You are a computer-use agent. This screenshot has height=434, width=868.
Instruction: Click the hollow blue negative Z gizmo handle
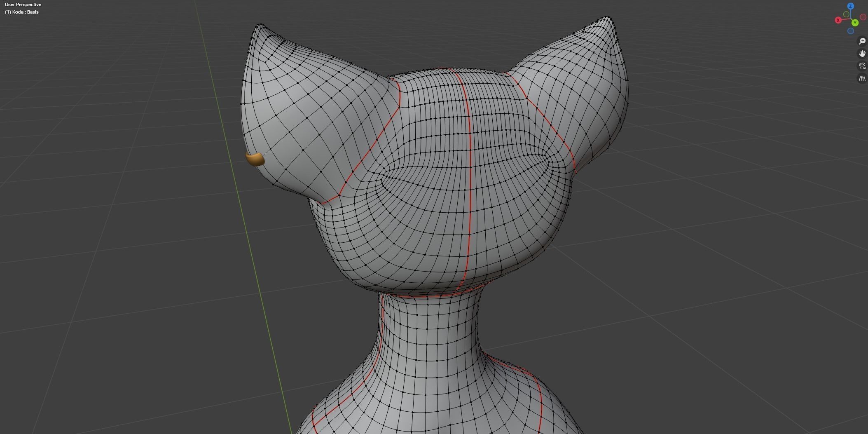coord(851,31)
